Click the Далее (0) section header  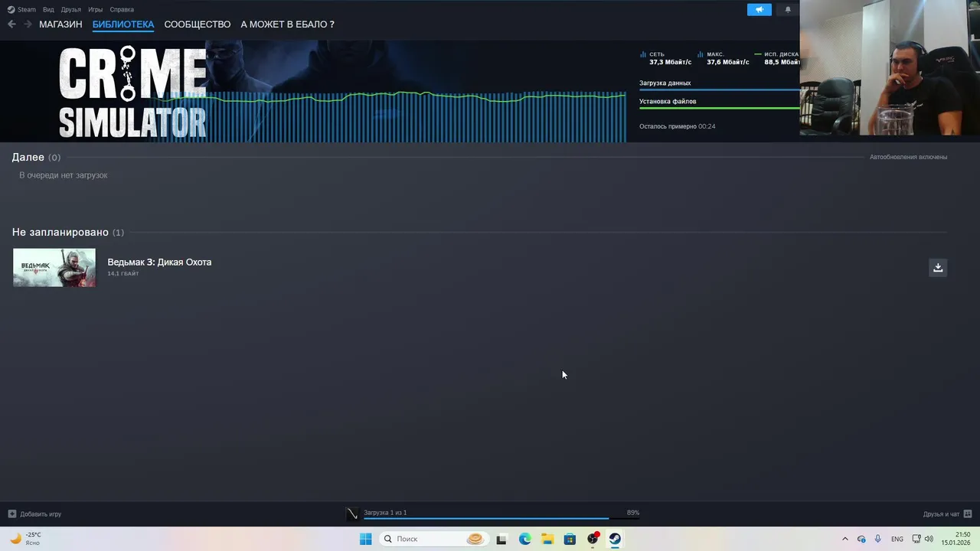coord(36,157)
